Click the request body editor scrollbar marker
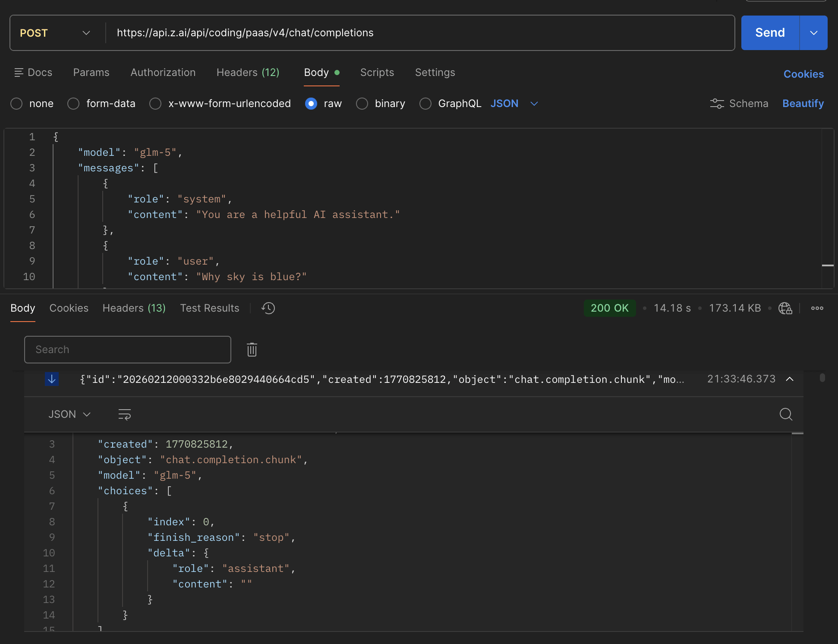The image size is (838, 644). [827, 265]
